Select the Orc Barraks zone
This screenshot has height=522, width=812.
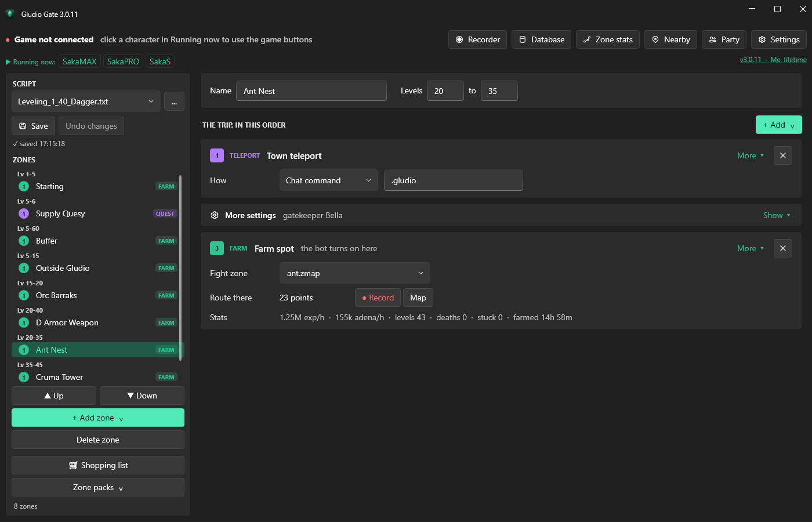point(97,295)
